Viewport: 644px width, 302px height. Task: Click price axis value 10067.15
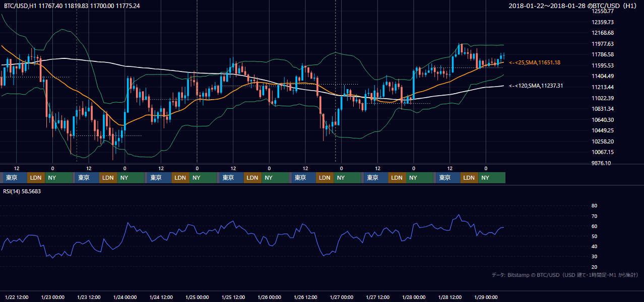tap(602, 152)
